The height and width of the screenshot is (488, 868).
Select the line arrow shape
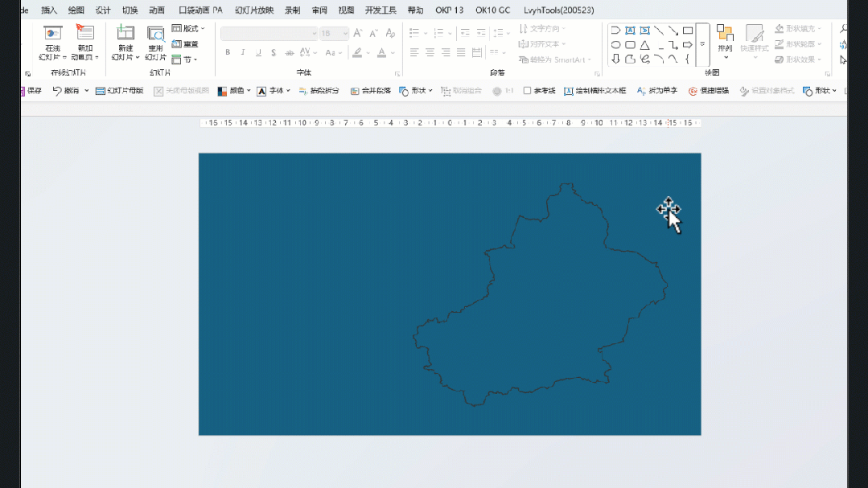tap(673, 31)
